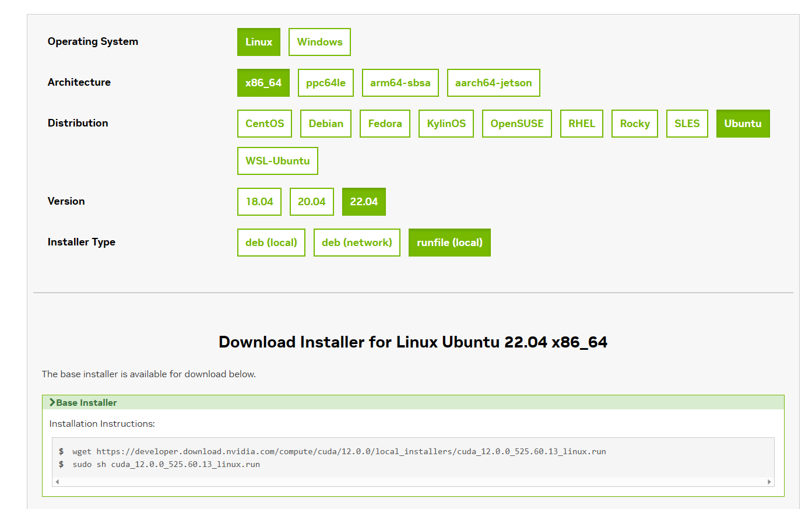The height and width of the screenshot is (509, 812).
Task: Pick the Fedora distribution
Action: (385, 124)
